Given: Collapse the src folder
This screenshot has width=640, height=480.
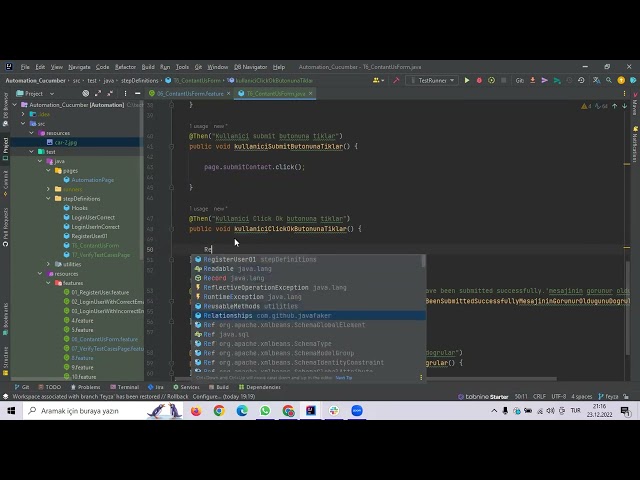Looking at the screenshot, I should [x=23, y=124].
